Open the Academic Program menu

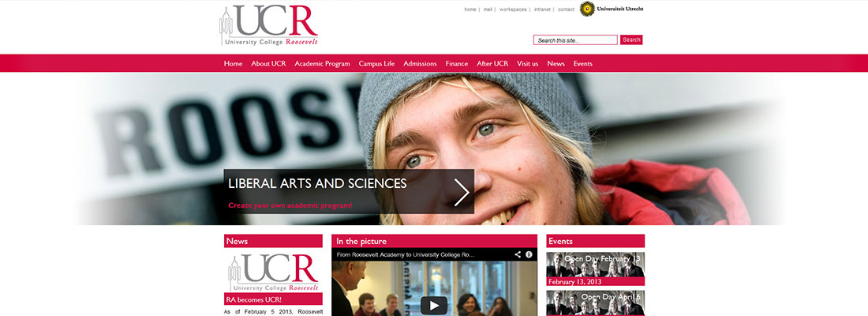(x=322, y=64)
